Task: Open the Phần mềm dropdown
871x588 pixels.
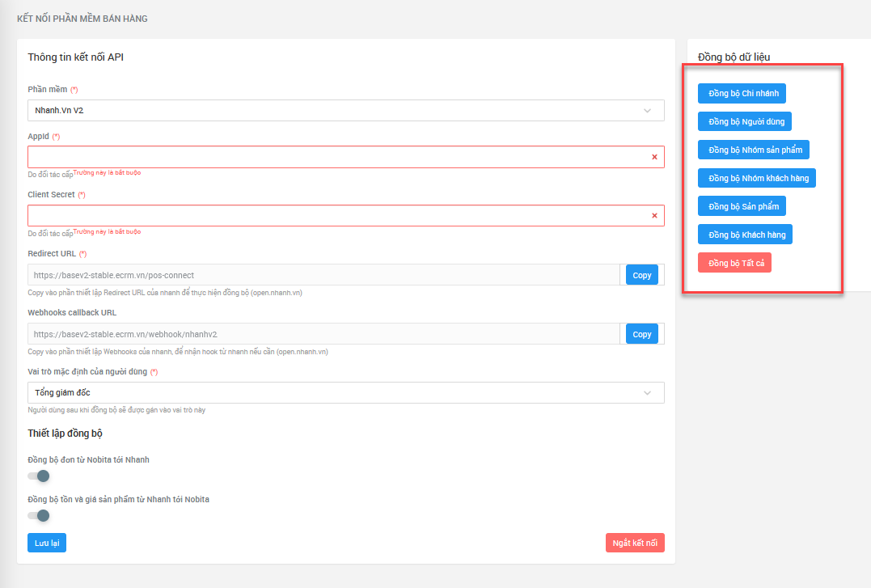Action: tap(346, 110)
